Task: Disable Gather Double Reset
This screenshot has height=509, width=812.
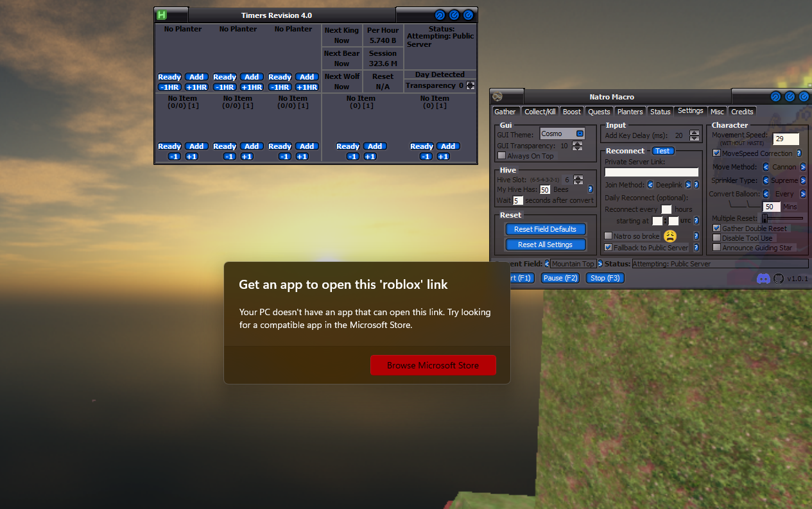Action: (x=716, y=228)
